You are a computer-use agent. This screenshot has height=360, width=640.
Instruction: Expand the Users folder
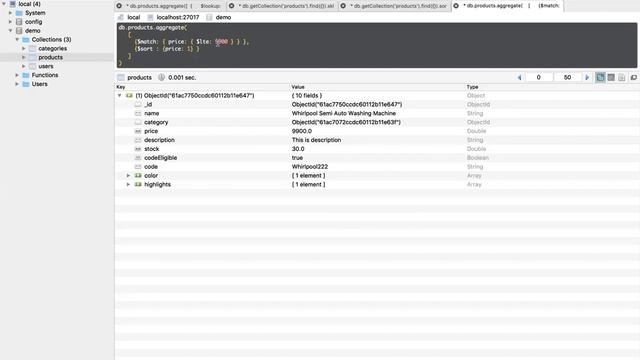click(17, 84)
